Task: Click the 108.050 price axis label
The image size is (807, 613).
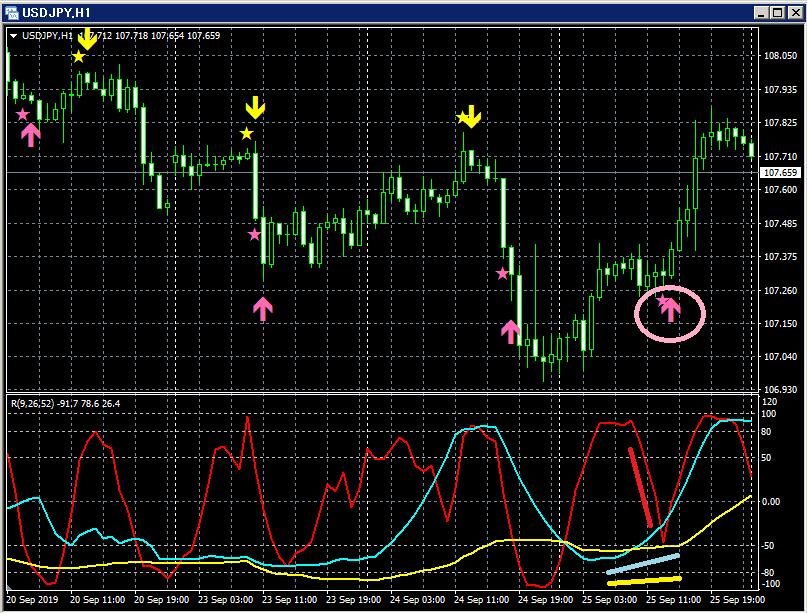Action: click(780, 56)
